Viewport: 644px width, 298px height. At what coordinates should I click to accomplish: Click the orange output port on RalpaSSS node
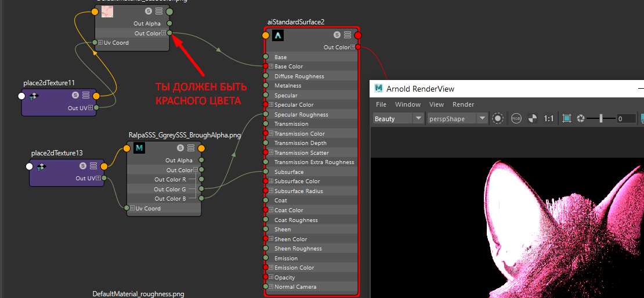point(201,148)
